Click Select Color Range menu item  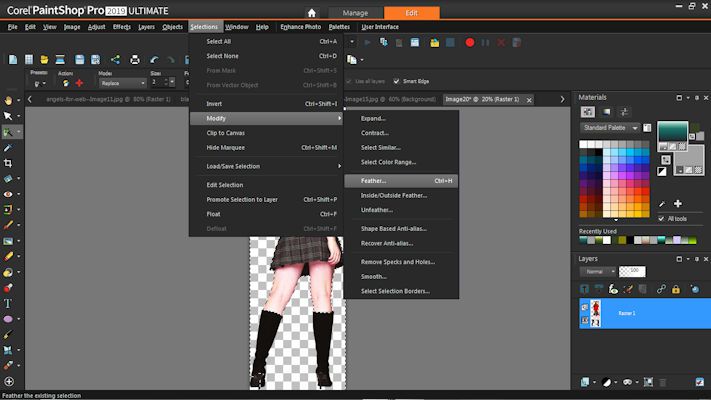click(x=388, y=162)
